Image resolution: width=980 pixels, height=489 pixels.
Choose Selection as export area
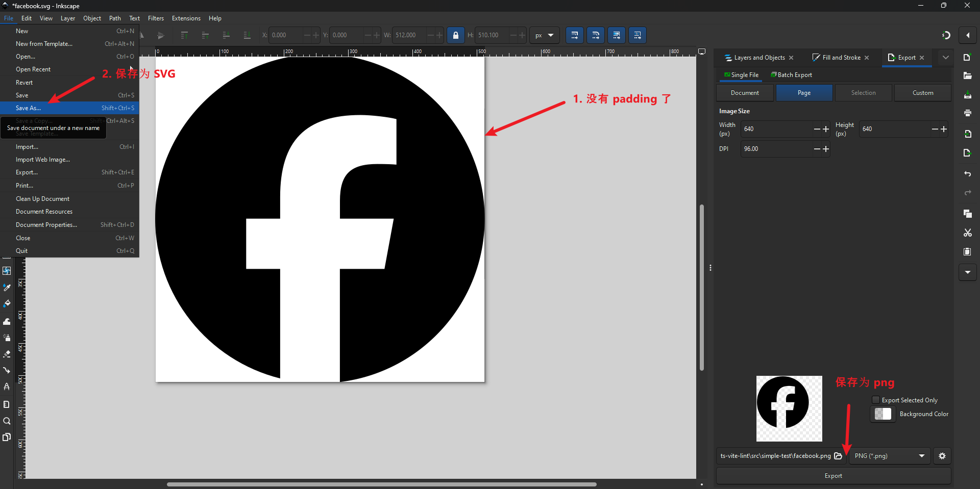(x=863, y=93)
